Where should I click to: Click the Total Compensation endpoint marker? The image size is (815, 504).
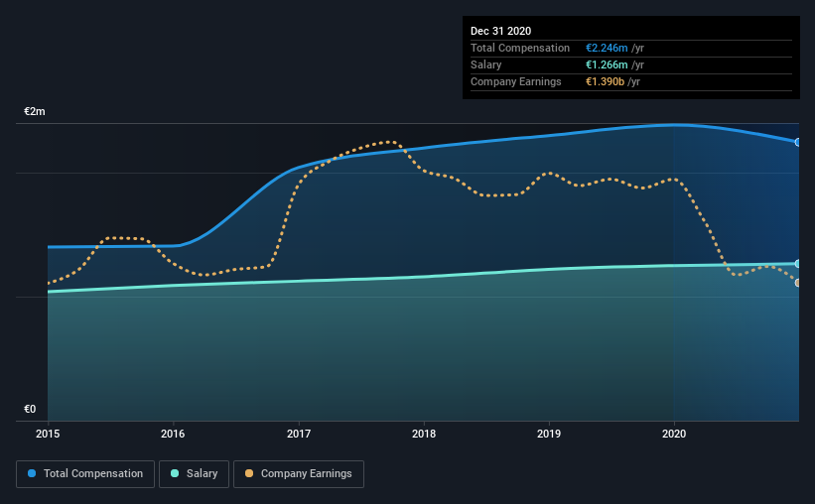click(x=797, y=142)
